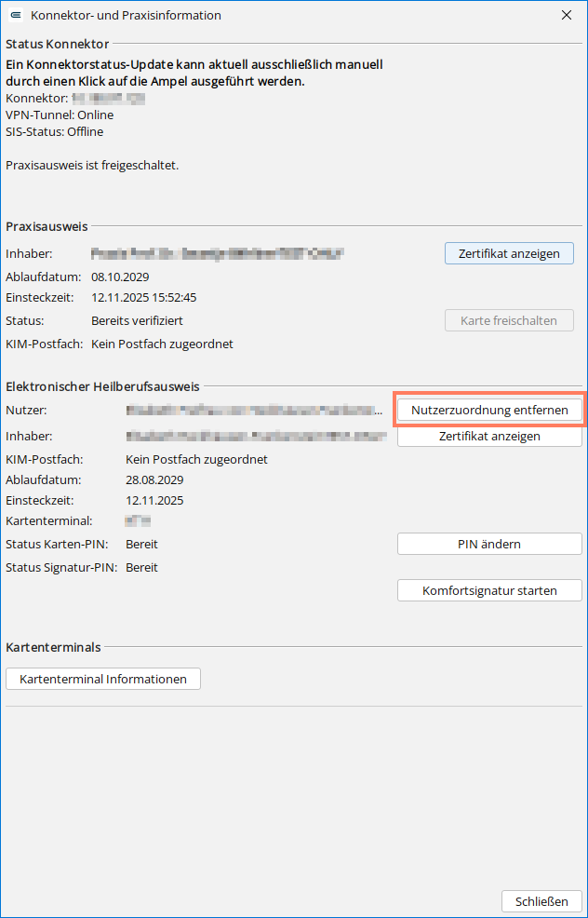Select the VPN-Tunnel: Online status line

pos(60,115)
